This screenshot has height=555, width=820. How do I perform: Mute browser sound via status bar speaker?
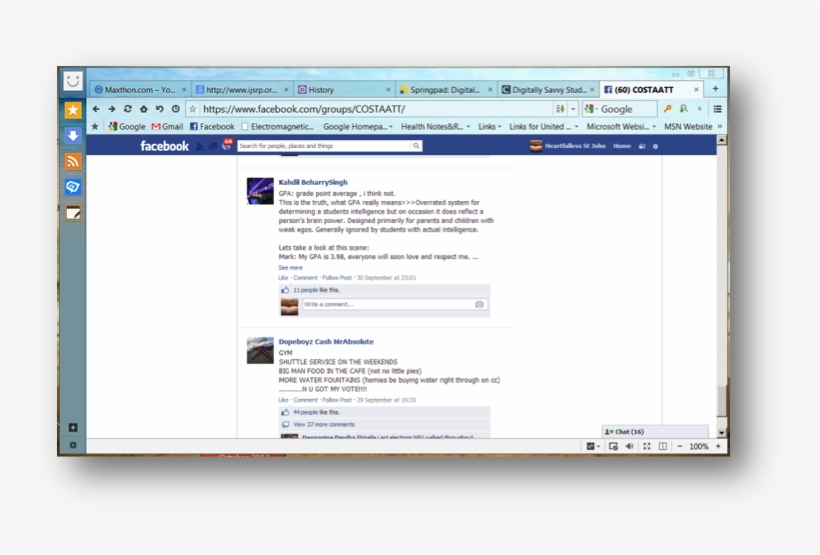pyautogui.click(x=630, y=446)
